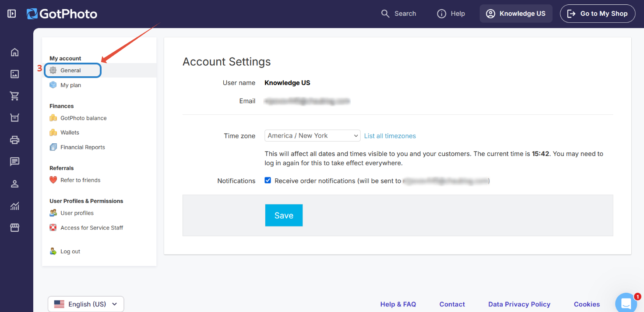
Task: Open the storefront icon in the left rail
Action: 15,227
